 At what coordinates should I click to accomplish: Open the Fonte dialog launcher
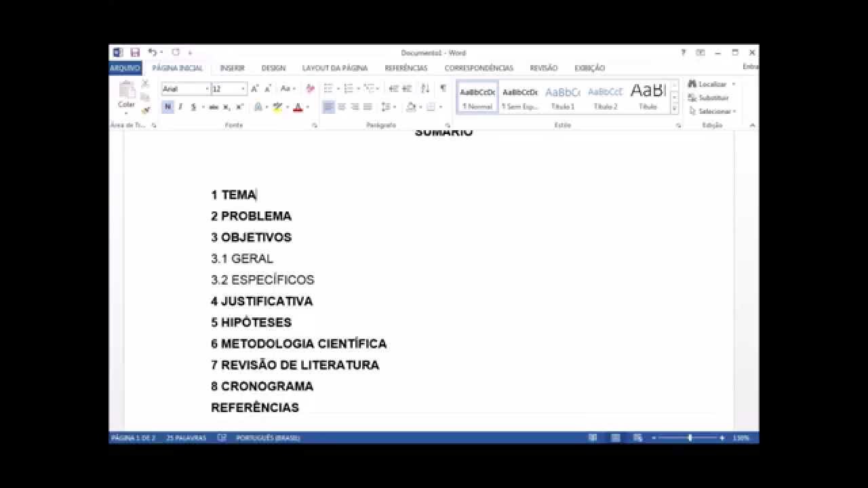pos(315,125)
